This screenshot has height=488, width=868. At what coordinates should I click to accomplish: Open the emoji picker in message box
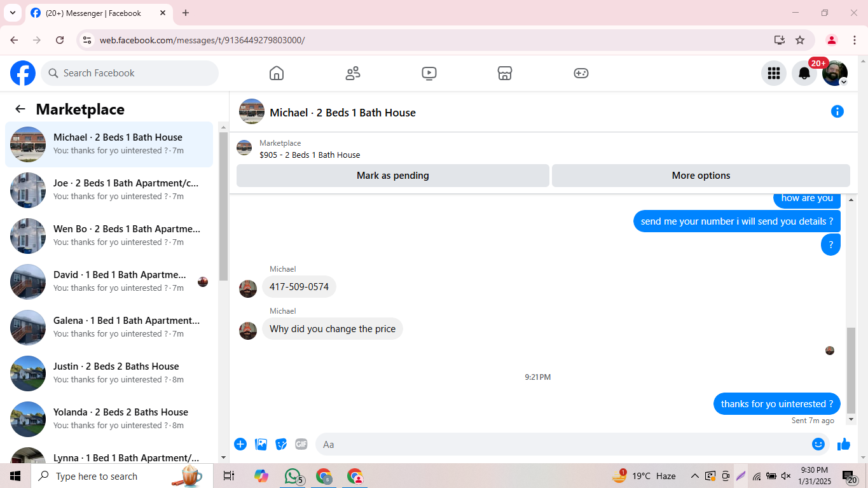tap(818, 444)
